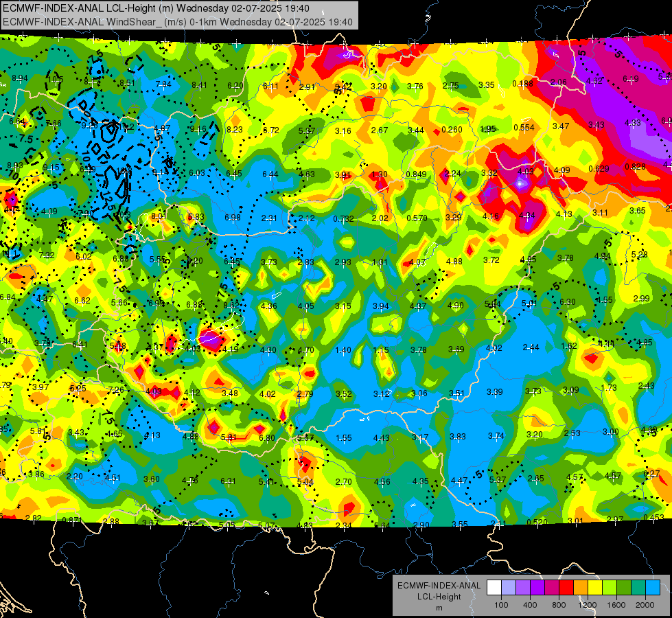
Task: Click the map value 6.62
Action: tap(82, 301)
